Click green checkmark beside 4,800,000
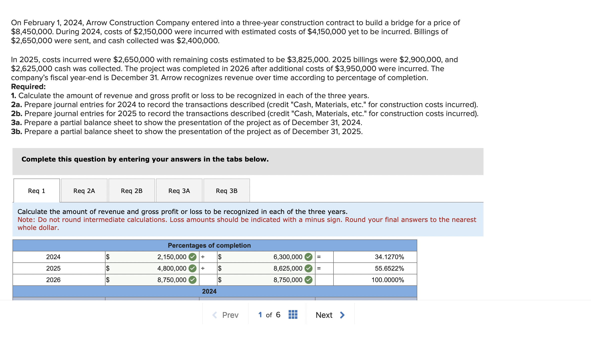 192,268
